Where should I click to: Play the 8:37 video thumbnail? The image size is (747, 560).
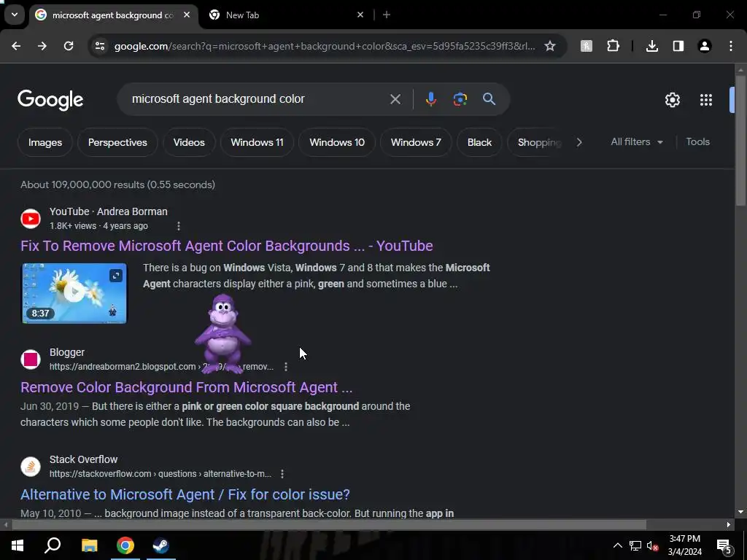coord(74,293)
